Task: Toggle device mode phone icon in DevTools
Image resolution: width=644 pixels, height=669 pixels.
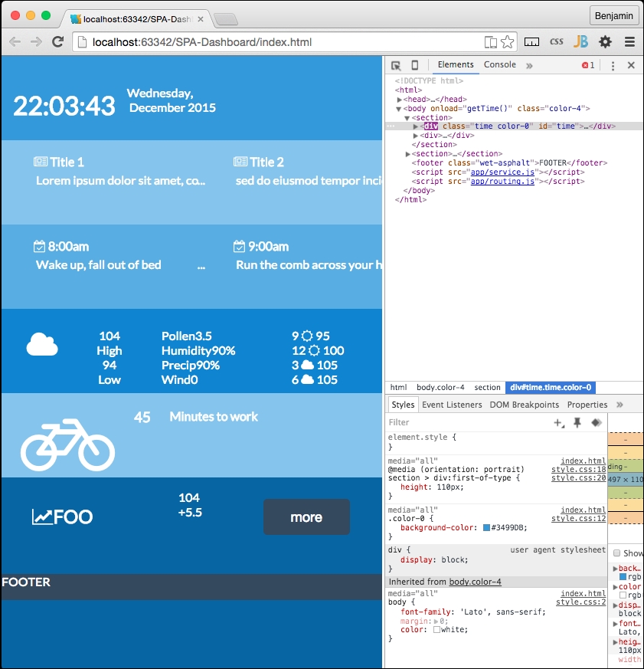Action: tap(415, 65)
